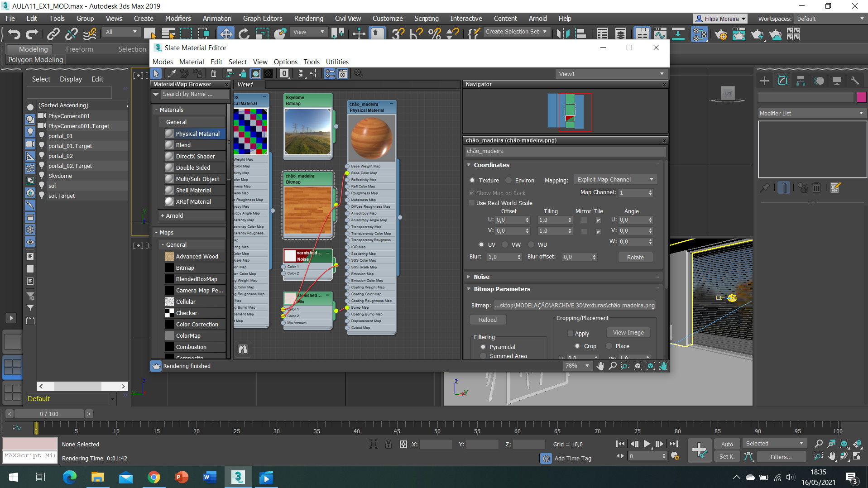Click Play Animation button

pyautogui.click(x=647, y=444)
